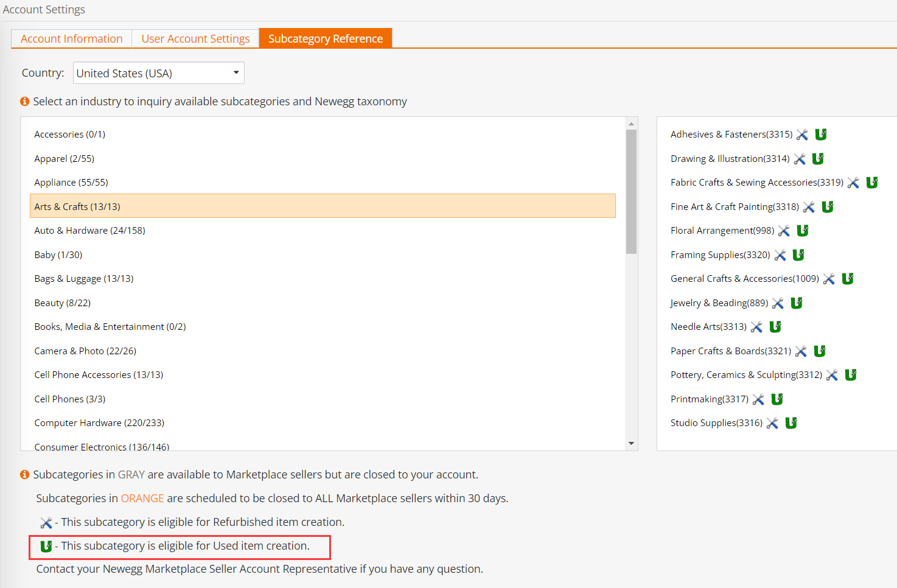Click Used icon for Pottery, Ceramics & Sculpting

point(851,375)
